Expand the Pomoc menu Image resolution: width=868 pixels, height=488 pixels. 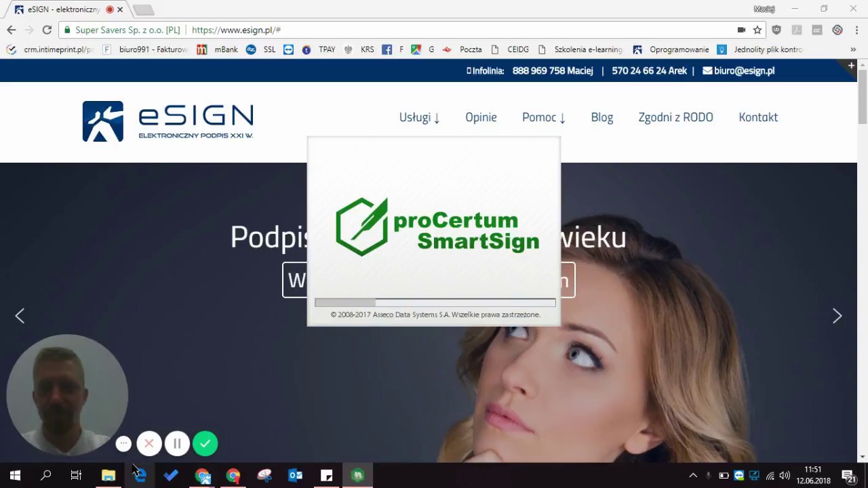click(x=543, y=117)
